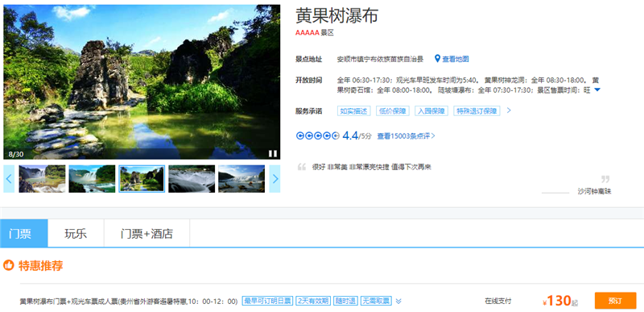
Task: Click the 8/30 photo counter
Action: point(16,154)
